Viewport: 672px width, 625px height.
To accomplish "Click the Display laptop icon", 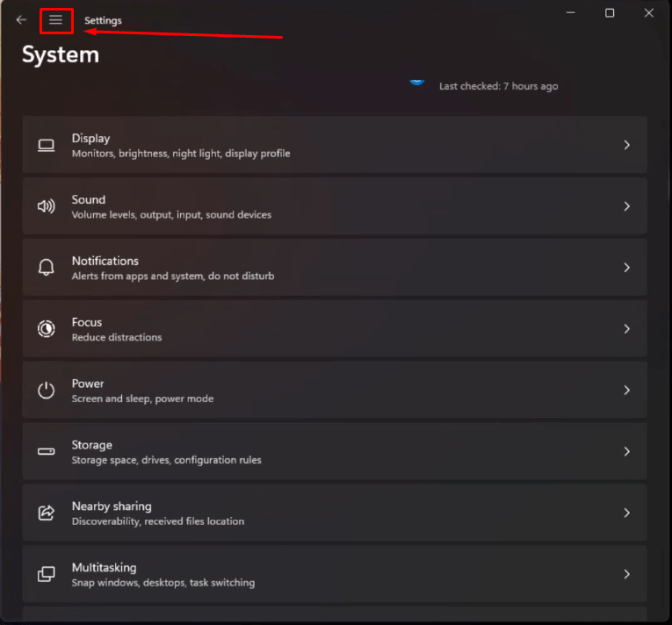I will pos(47,146).
